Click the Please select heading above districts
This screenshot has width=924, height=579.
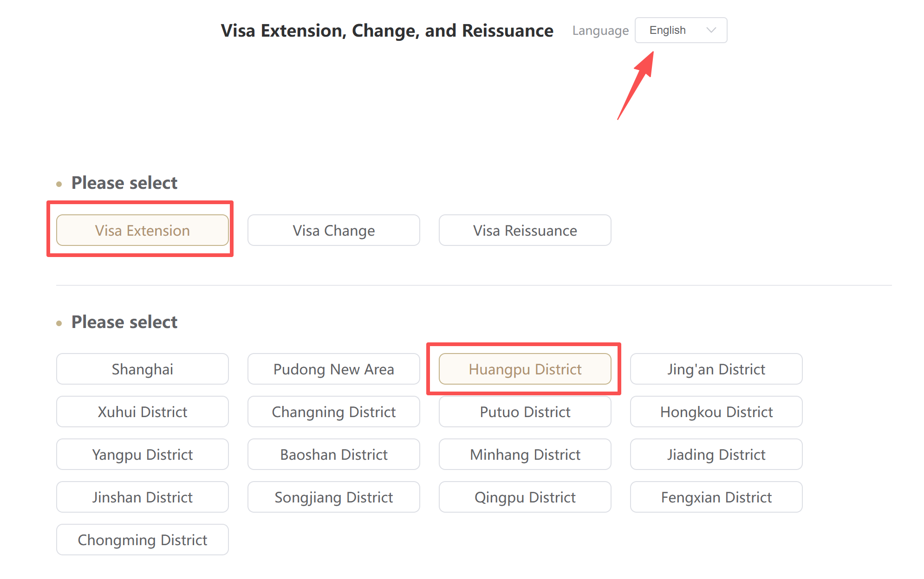[124, 322]
